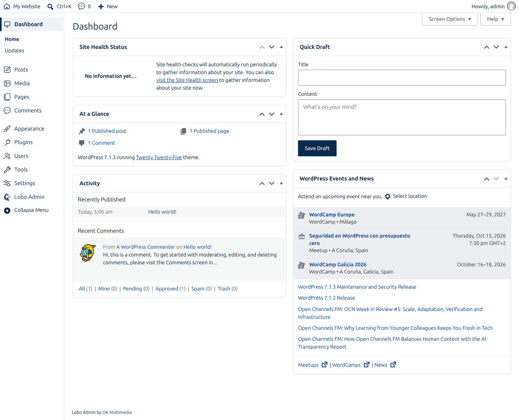Viewport: 519px width, 420px height.
Task: Expand the Help dropdown
Action: click(x=495, y=19)
